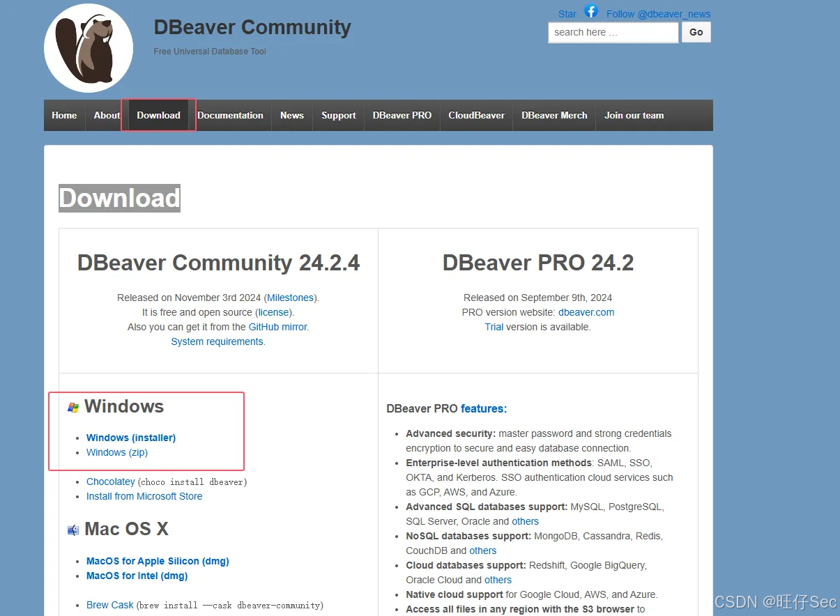Click the DBeaver Community site title
Image resolution: width=840 pixels, height=616 pixels.
coord(252,27)
